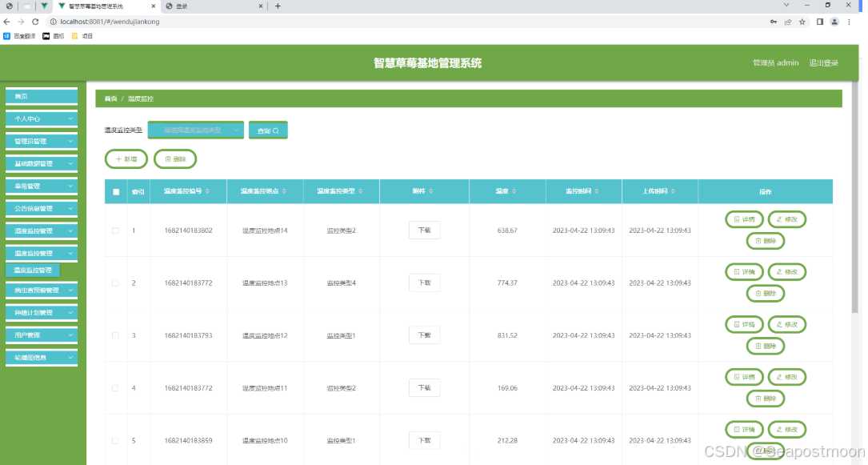Click the 下载 button on the second row
Image resolution: width=868 pixels, height=465 pixels.
[424, 283]
